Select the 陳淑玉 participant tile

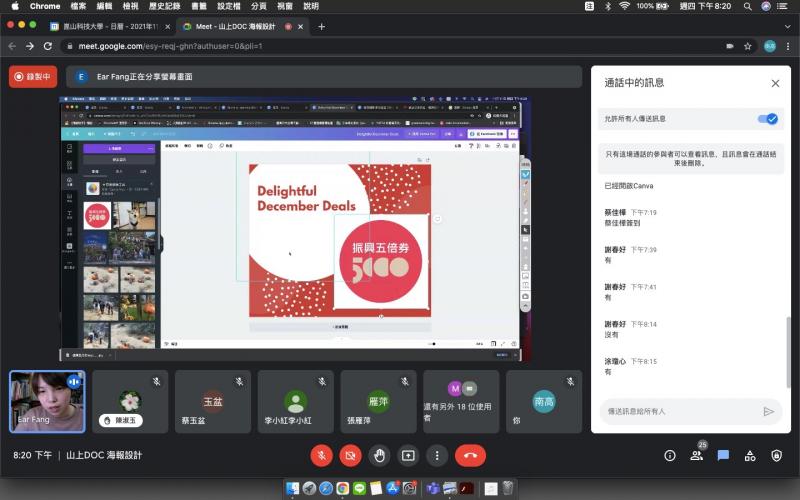click(130, 402)
